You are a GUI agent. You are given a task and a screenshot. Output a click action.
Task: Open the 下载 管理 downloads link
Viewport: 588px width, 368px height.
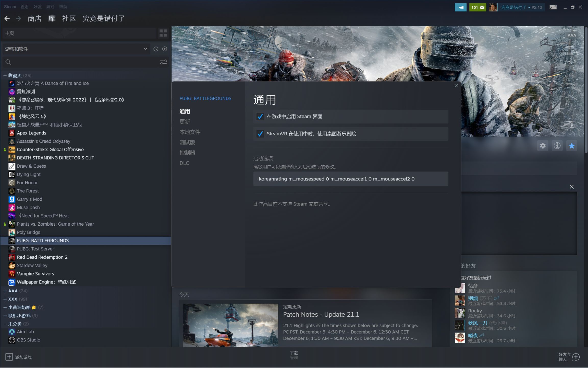pyautogui.click(x=294, y=355)
